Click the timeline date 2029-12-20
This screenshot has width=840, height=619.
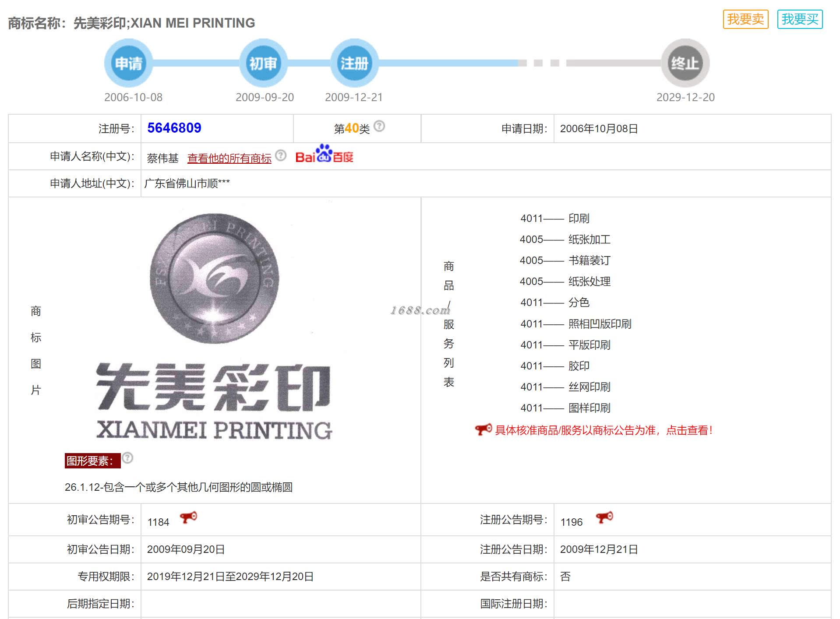(x=685, y=97)
